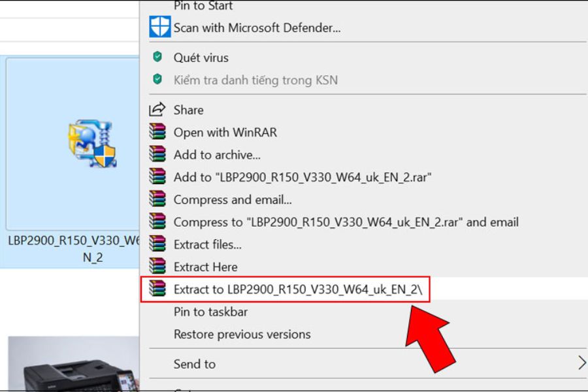Click WinRAR icon beside Open with WinRAR

coord(157,132)
